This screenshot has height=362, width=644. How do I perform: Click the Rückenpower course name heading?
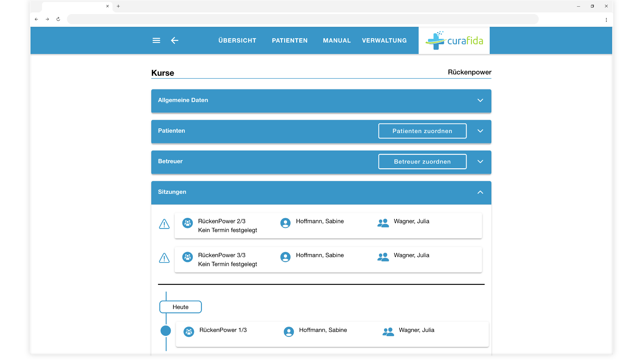470,72
